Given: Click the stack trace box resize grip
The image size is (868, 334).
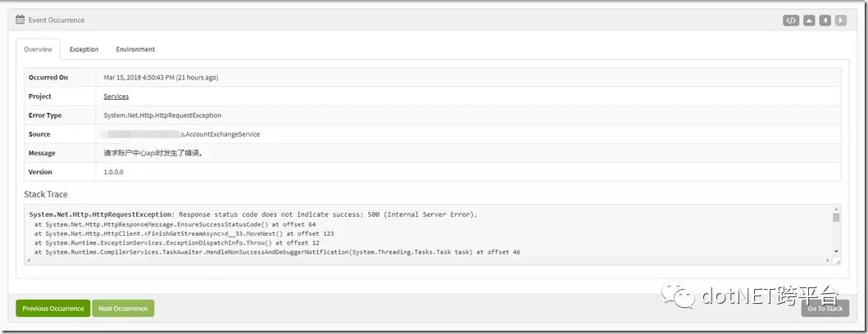Looking at the screenshot, I should click(x=837, y=260).
